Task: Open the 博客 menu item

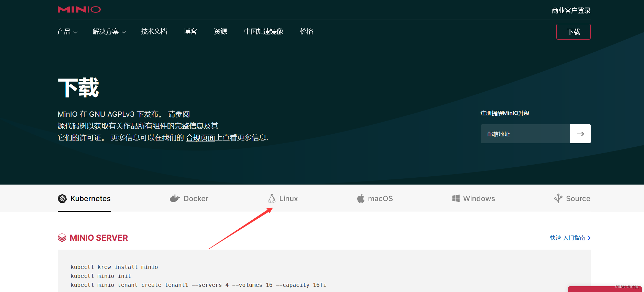Action: (190, 31)
